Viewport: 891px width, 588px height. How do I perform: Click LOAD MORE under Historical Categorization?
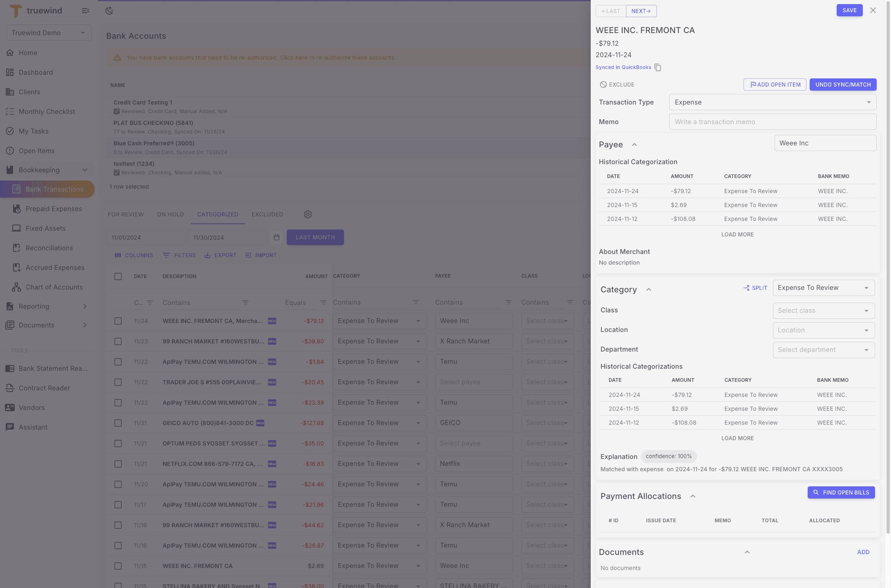click(737, 234)
